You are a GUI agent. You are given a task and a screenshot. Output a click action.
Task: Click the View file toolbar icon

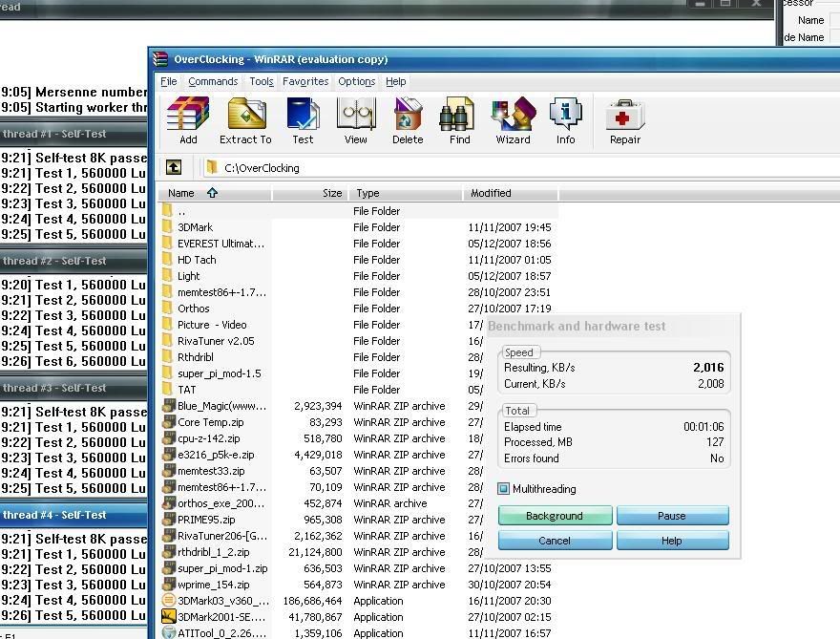tap(356, 114)
